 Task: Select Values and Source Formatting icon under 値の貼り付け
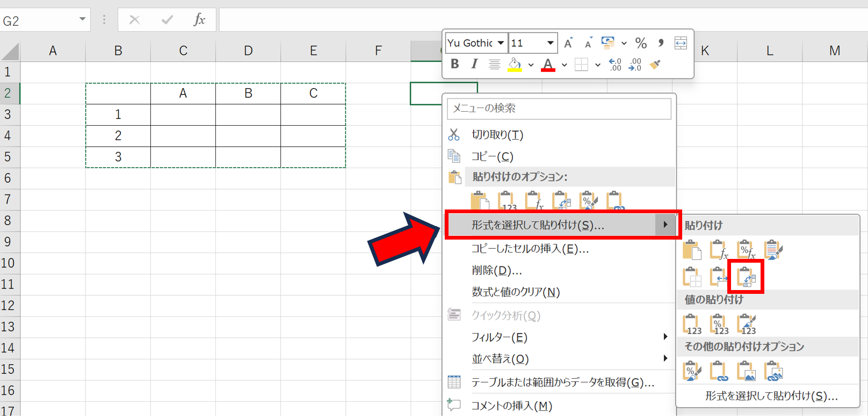746,324
